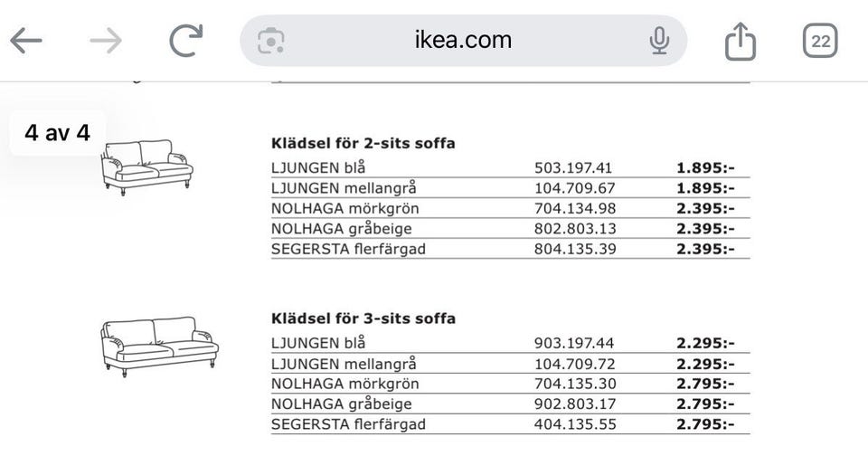Tap the 2-seat sofa illustration
Screen dimensions: 868x456
[147, 165]
